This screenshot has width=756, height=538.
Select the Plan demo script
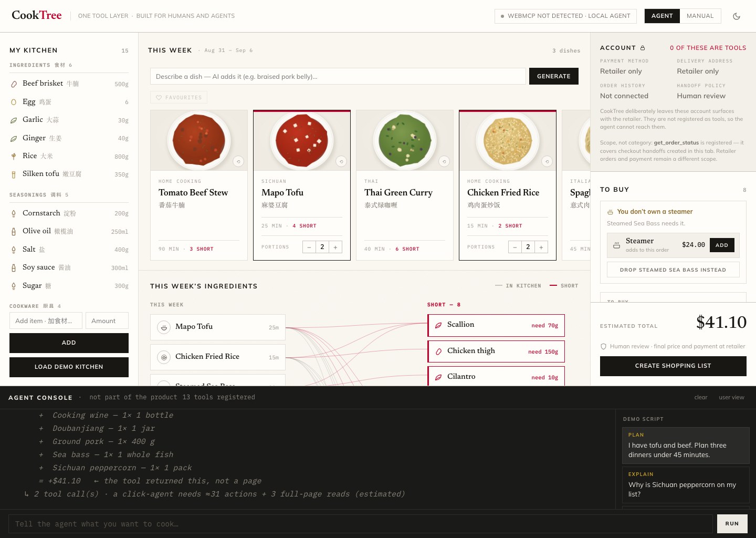(686, 445)
